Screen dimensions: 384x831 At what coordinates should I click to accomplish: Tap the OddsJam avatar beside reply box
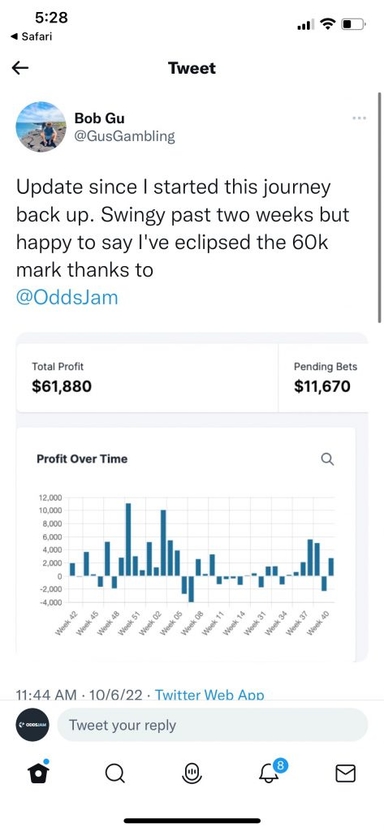point(32,724)
